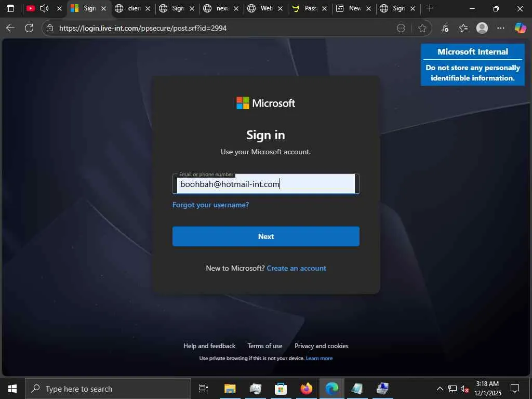Click the Email or phone number field

tap(265, 184)
